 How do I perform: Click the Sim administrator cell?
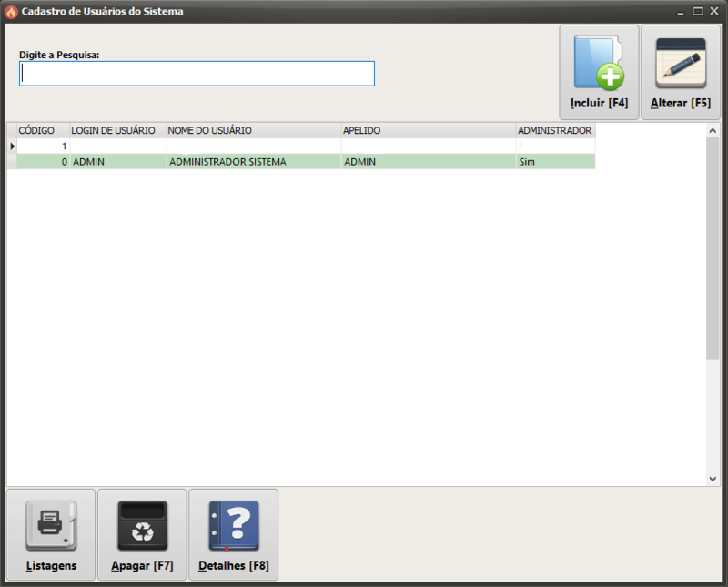coord(556,162)
